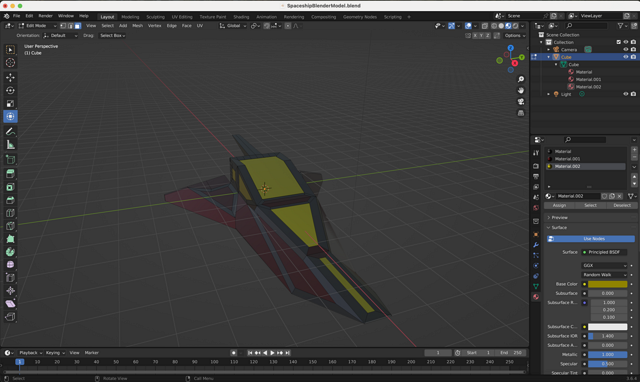640x382 pixels.
Task: Hide the Camera object with eye icon
Action: pos(625,49)
